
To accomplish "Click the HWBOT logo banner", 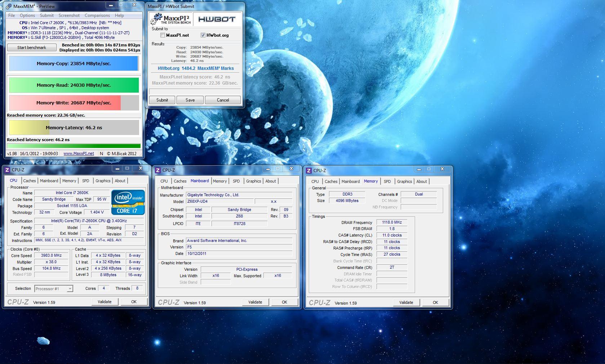I will click(x=217, y=19).
